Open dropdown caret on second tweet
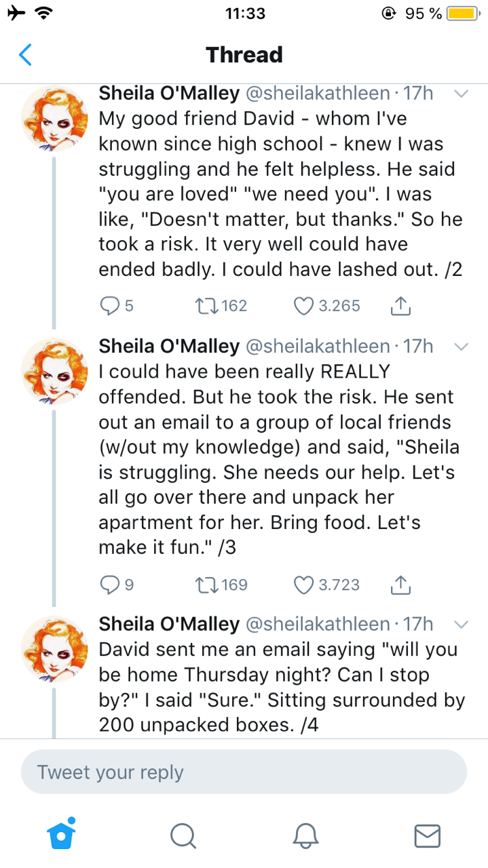The width and height of the screenshot is (488, 868). [x=461, y=347]
